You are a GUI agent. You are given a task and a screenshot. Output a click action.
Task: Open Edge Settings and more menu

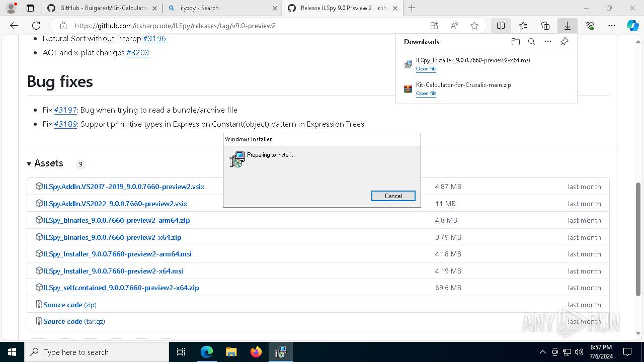click(612, 26)
